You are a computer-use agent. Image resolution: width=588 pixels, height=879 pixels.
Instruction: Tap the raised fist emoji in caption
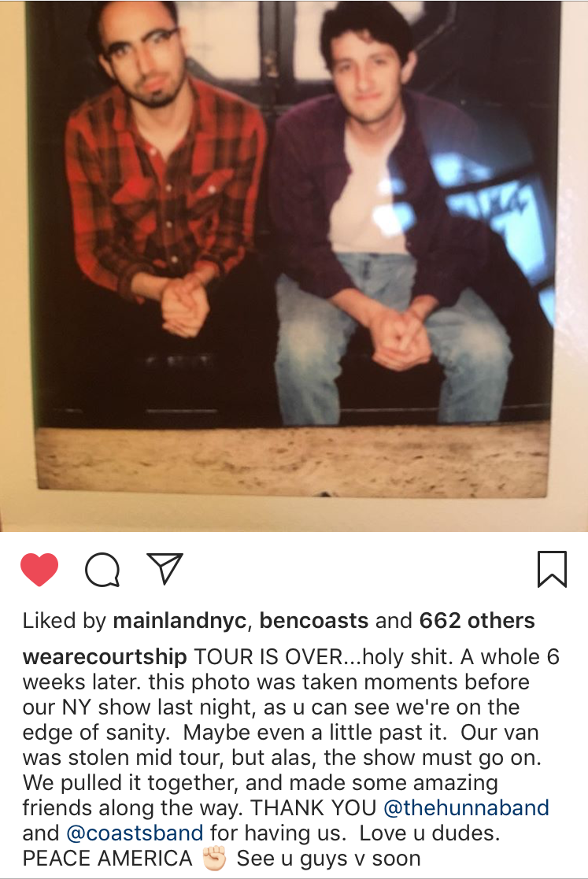(x=213, y=859)
